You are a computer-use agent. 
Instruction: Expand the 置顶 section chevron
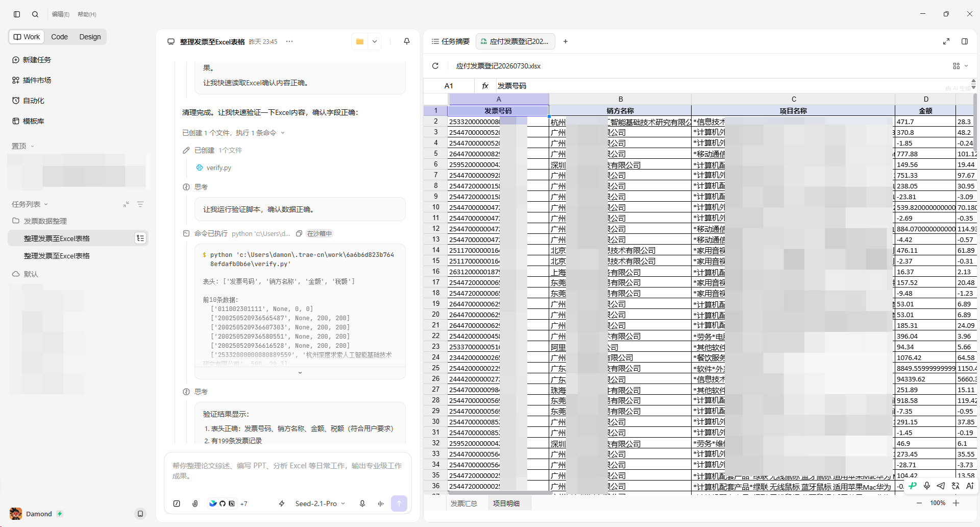tap(32, 146)
